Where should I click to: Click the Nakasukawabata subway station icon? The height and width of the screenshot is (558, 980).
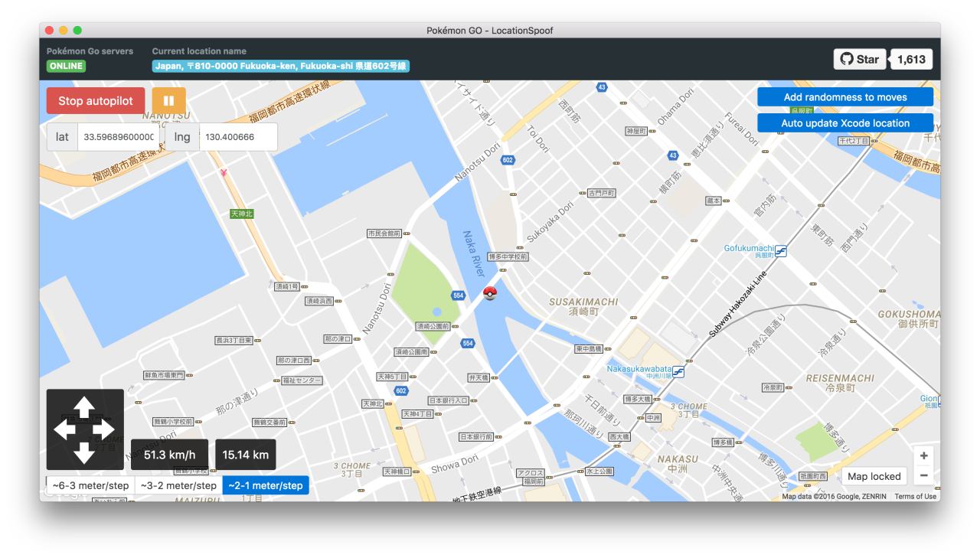click(x=678, y=371)
